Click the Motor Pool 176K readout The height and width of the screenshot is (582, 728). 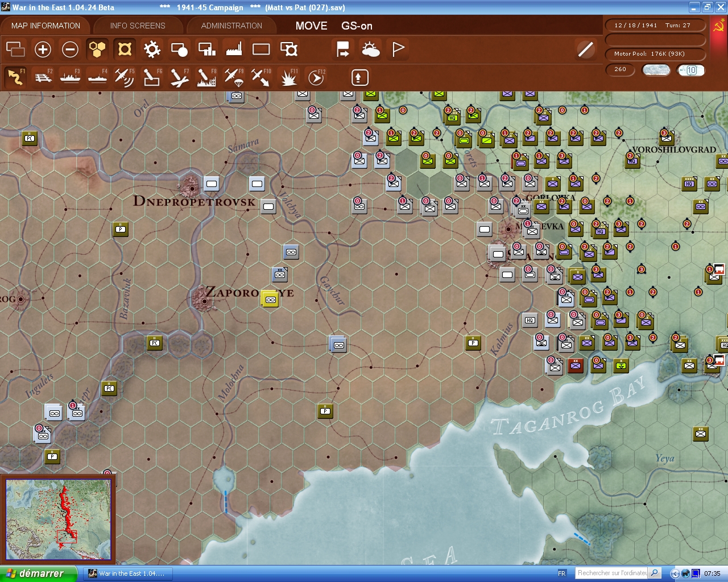coord(656,54)
